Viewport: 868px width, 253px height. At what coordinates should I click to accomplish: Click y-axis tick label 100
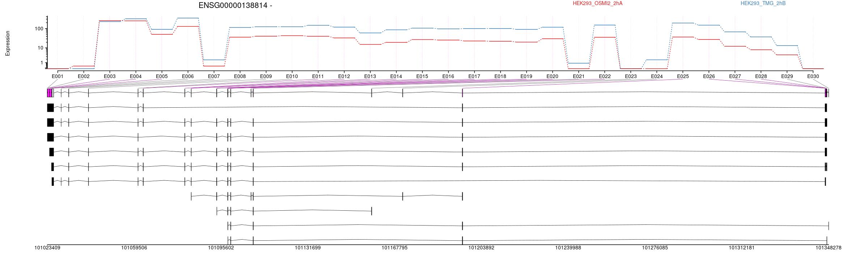[39, 29]
